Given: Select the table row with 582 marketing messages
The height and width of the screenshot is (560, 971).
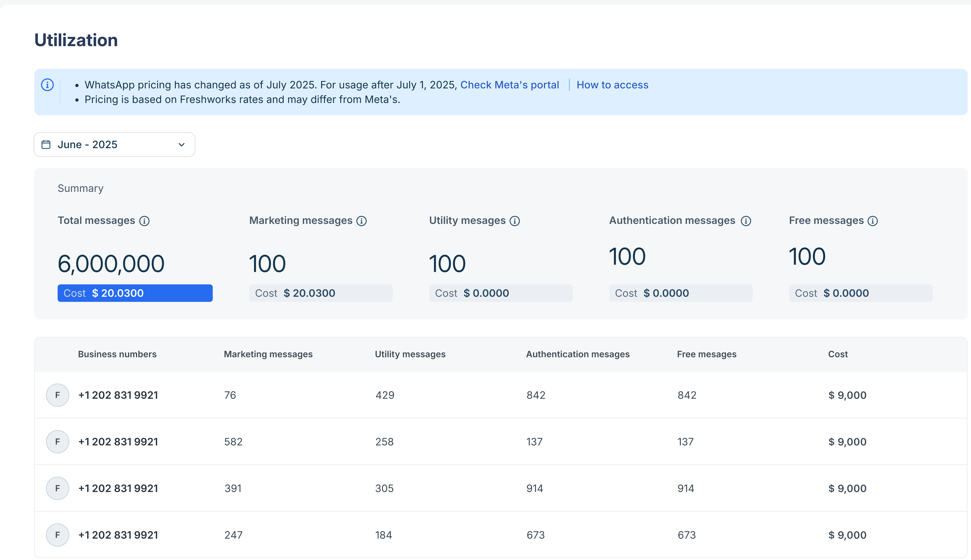Looking at the screenshot, I should tap(500, 441).
